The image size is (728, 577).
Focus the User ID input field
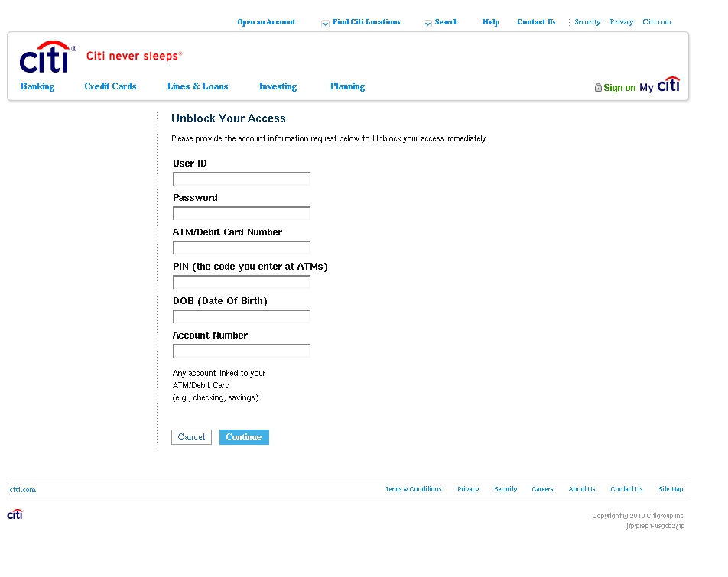click(x=242, y=179)
